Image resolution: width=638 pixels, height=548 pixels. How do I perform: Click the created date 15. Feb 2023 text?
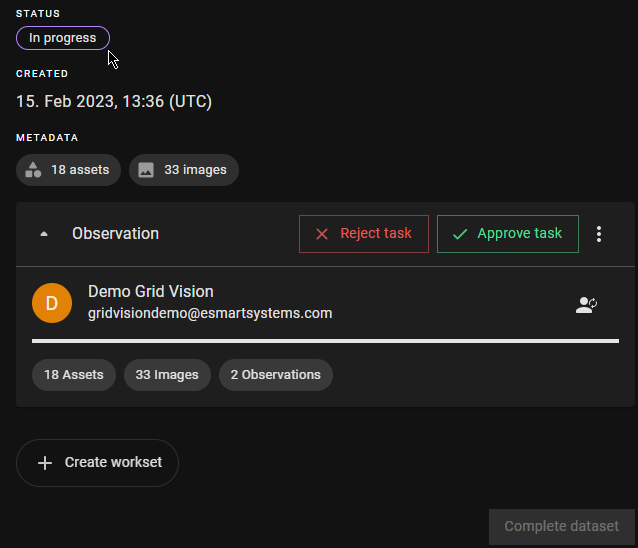(x=114, y=101)
